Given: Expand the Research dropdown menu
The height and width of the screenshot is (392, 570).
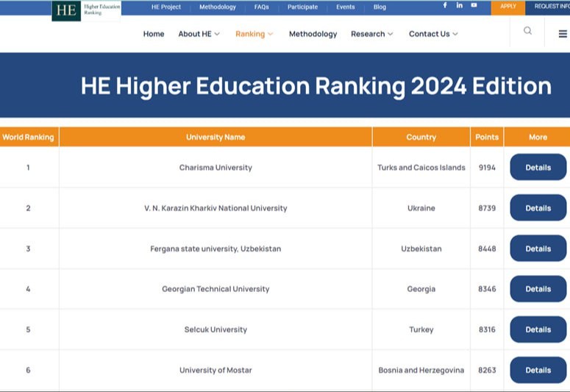Looking at the screenshot, I should [x=371, y=34].
